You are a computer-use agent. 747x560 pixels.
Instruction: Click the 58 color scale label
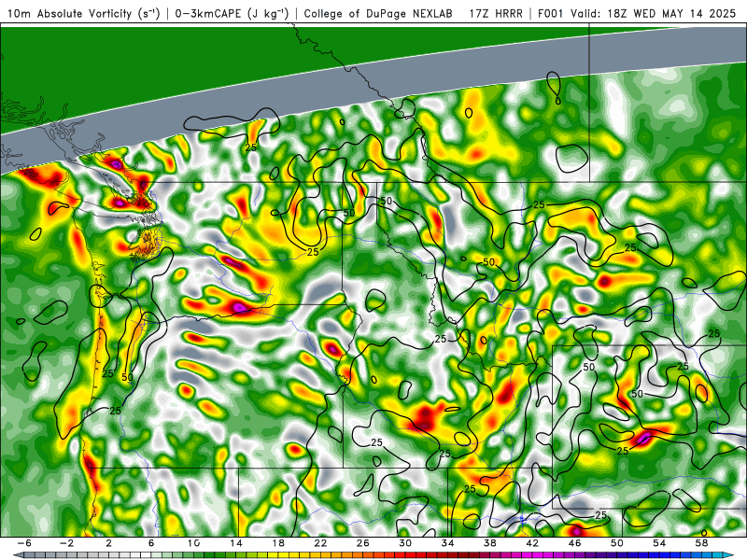pyautogui.click(x=702, y=543)
